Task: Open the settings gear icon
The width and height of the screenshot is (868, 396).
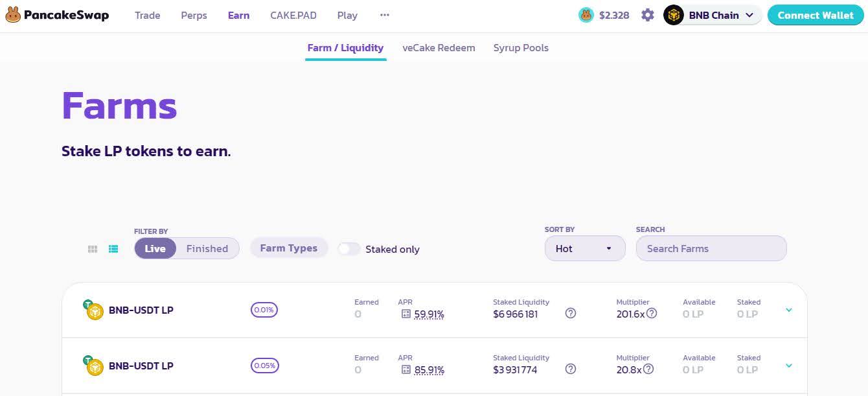Action: click(x=648, y=15)
